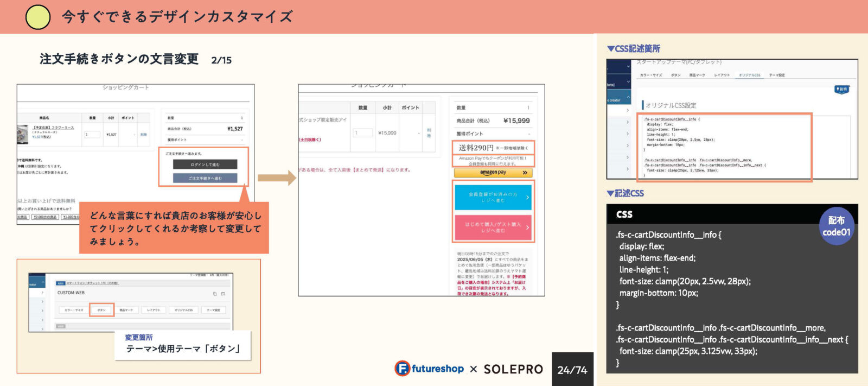Image resolution: width=868 pixels, height=386 pixels.
Task: Select the highlighted ボタン tab under CUSTOM-WEB
Action: 101,310
